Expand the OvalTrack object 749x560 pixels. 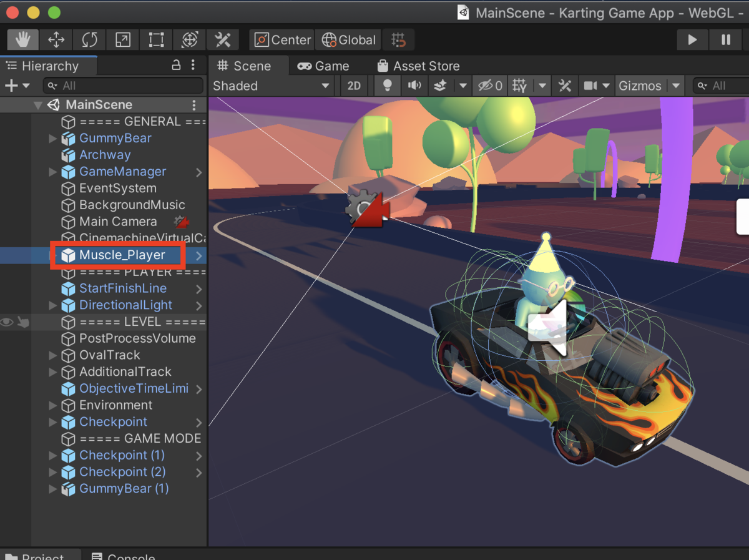point(53,355)
